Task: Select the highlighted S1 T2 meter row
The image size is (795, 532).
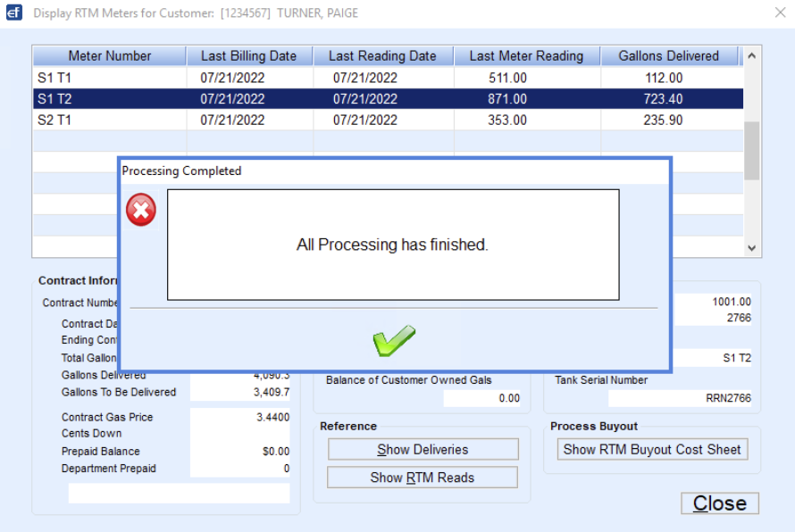Action: coord(107,99)
